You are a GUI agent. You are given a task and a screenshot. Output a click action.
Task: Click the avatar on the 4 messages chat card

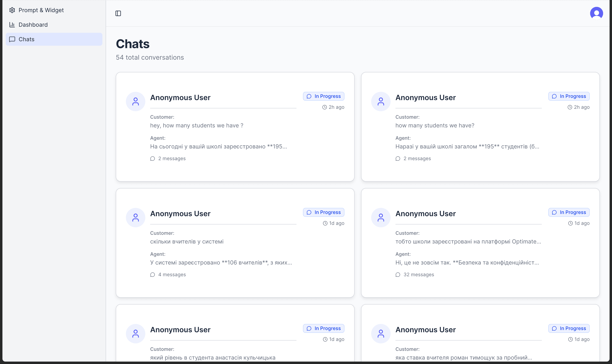pos(135,217)
